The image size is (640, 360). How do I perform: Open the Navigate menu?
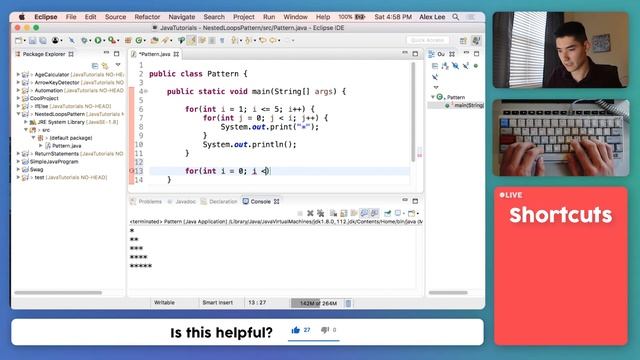pyautogui.click(x=182, y=17)
